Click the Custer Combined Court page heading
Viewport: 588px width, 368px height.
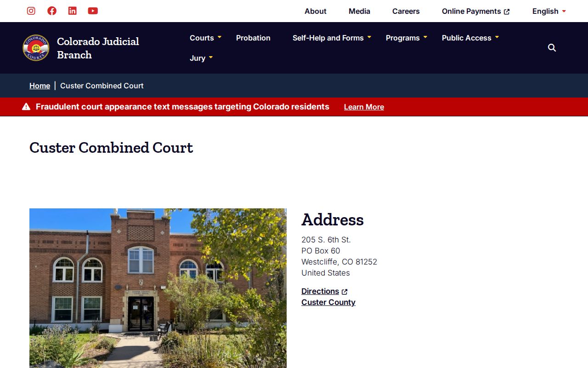tap(111, 148)
